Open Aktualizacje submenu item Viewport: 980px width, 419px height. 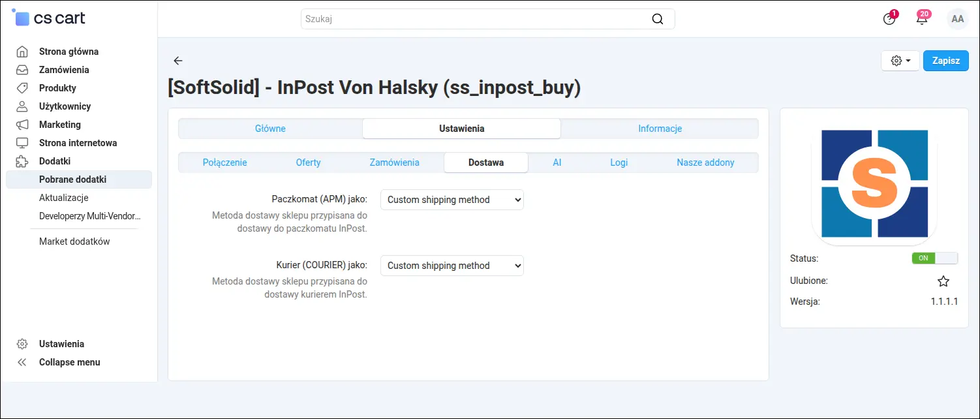click(x=64, y=198)
